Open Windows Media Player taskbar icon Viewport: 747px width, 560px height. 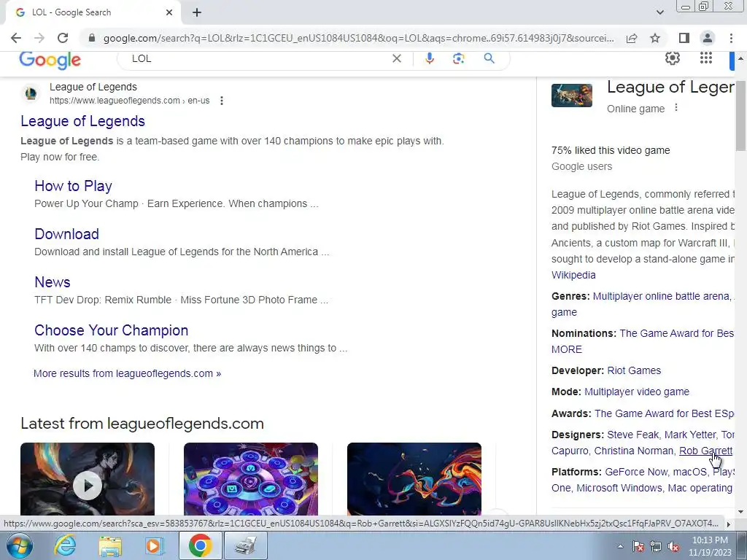pyautogui.click(x=154, y=545)
